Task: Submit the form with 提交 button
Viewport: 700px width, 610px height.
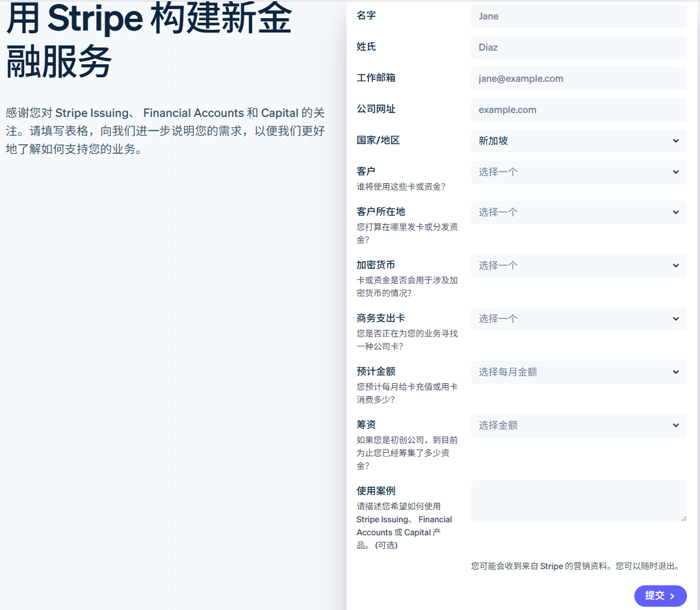Action: (660, 596)
